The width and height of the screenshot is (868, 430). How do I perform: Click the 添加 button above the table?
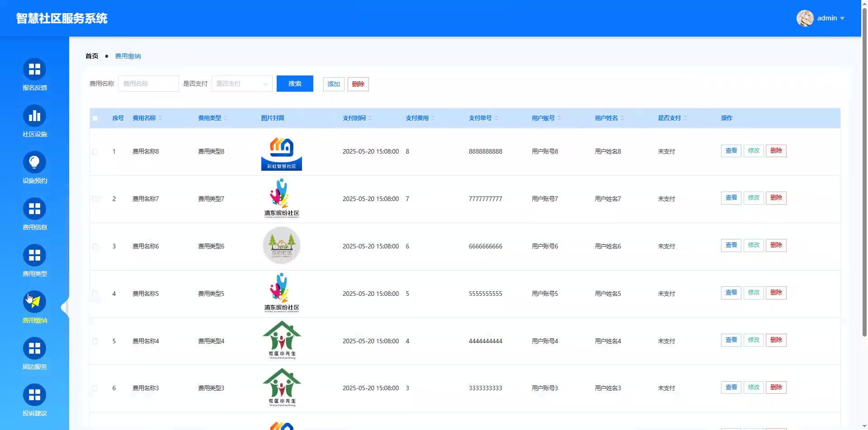334,84
